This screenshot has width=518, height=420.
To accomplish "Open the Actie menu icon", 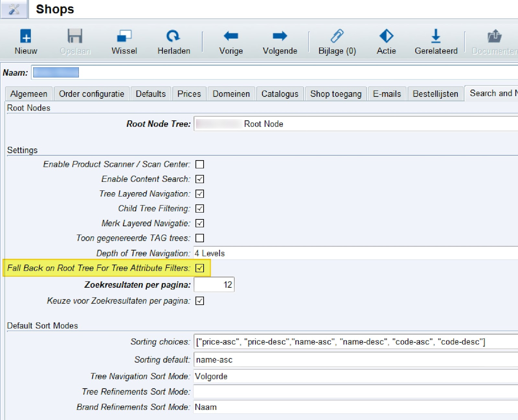I will coord(386,36).
